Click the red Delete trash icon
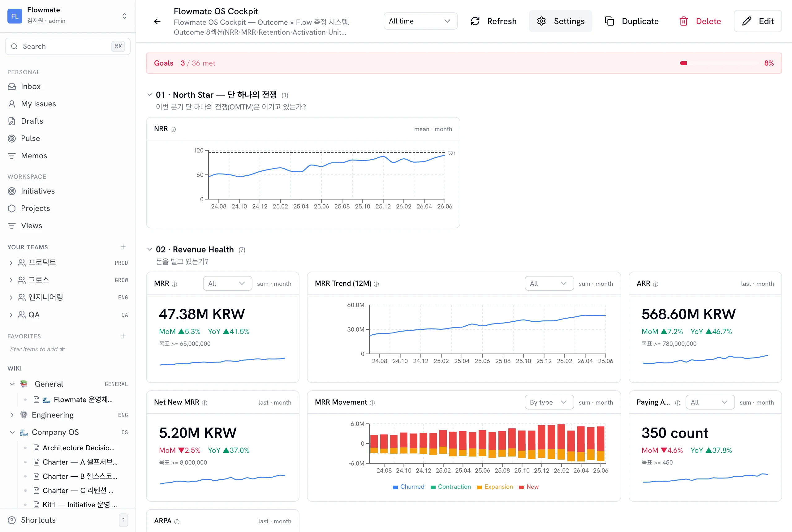This screenshot has height=532, width=792. pyautogui.click(x=683, y=21)
